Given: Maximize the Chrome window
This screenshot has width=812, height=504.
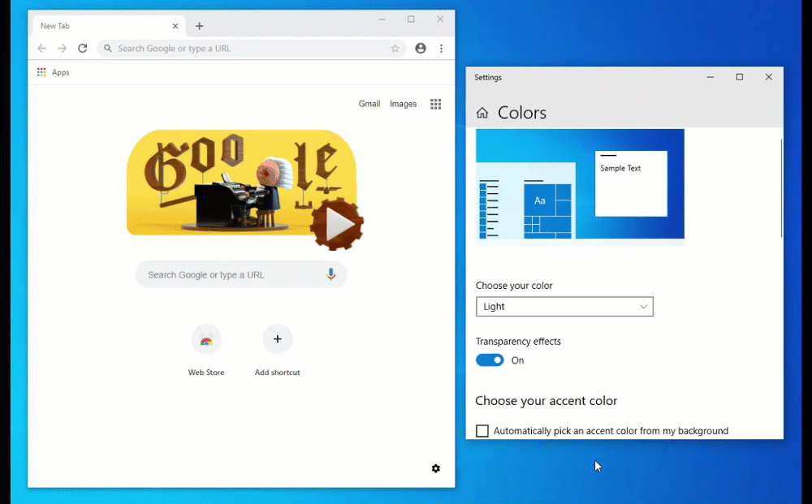Looking at the screenshot, I should (x=411, y=19).
